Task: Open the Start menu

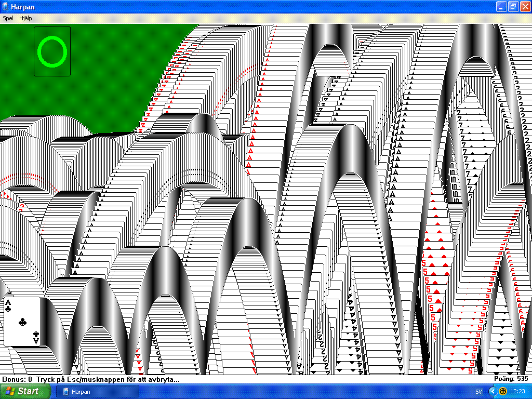Action: 25,392
